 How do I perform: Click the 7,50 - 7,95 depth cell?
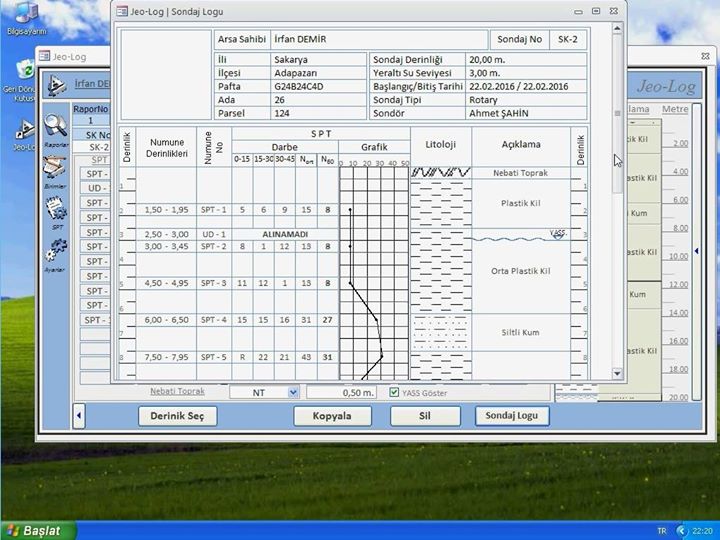point(166,357)
